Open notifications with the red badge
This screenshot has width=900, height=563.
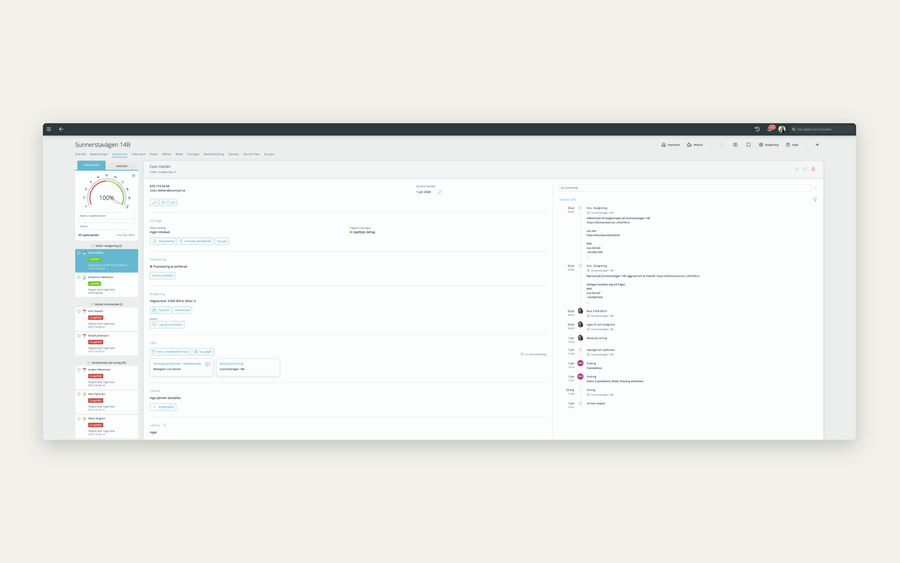click(x=770, y=129)
